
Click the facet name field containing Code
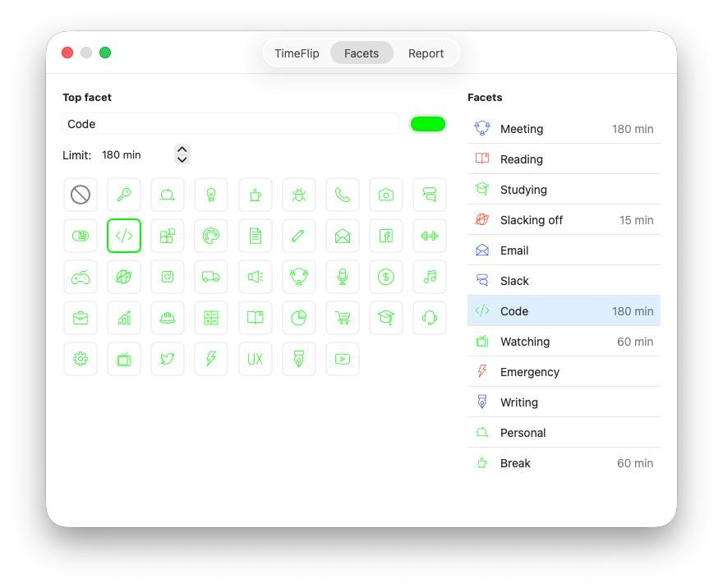[230, 124]
